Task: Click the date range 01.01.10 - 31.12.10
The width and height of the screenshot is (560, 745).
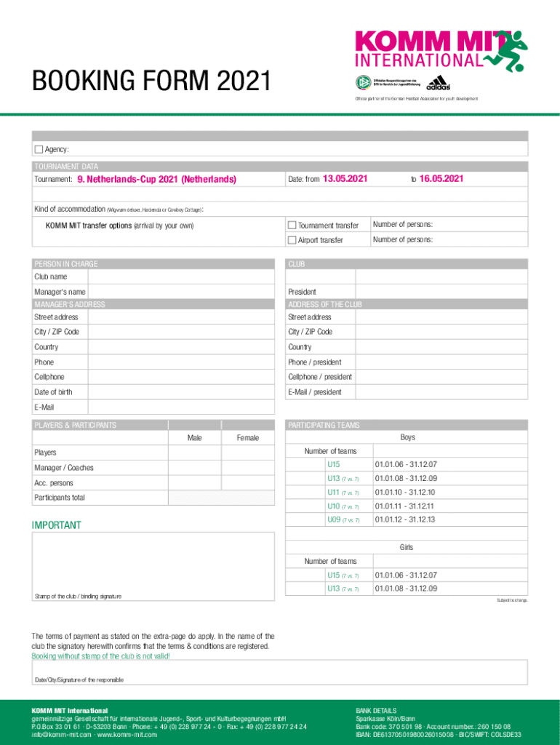Action: tap(405, 493)
